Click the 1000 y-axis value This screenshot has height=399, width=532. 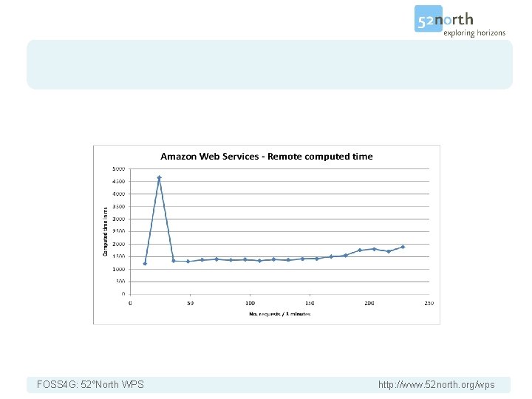point(119,269)
